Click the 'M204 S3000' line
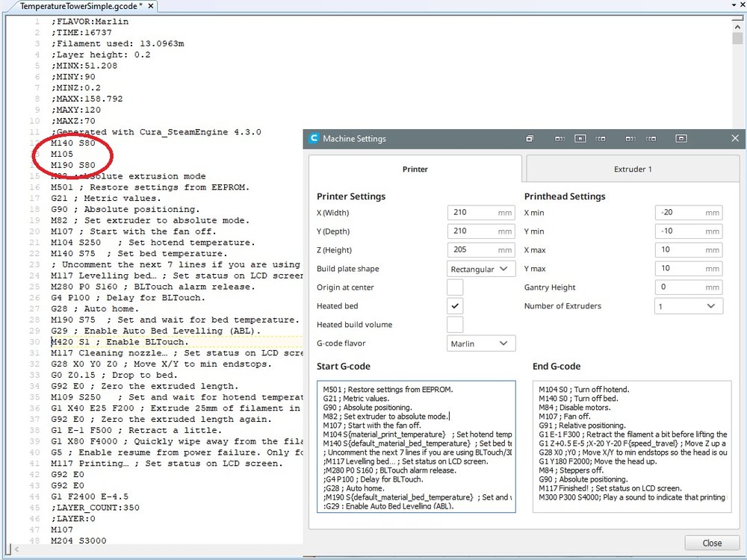Screen dimensions: 747x560 point(78,541)
